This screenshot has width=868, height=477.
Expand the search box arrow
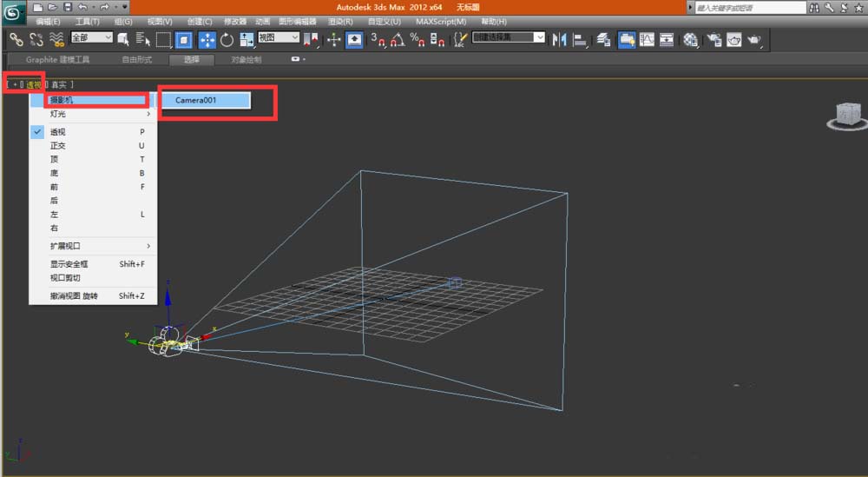(x=690, y=7)
